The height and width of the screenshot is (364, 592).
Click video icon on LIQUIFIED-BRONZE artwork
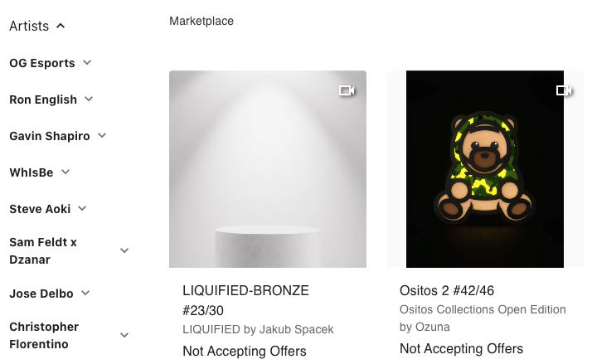pyautogui.click(x=347, y=90)
